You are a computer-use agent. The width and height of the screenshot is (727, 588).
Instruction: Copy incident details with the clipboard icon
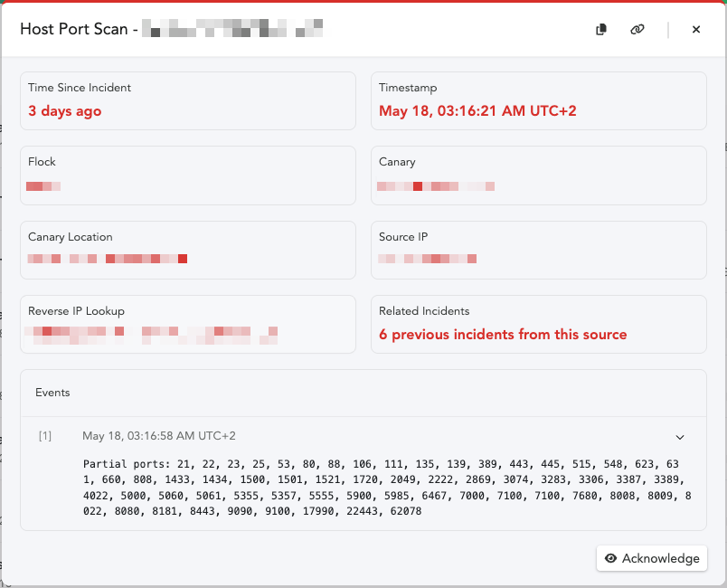tap(601, 30)
